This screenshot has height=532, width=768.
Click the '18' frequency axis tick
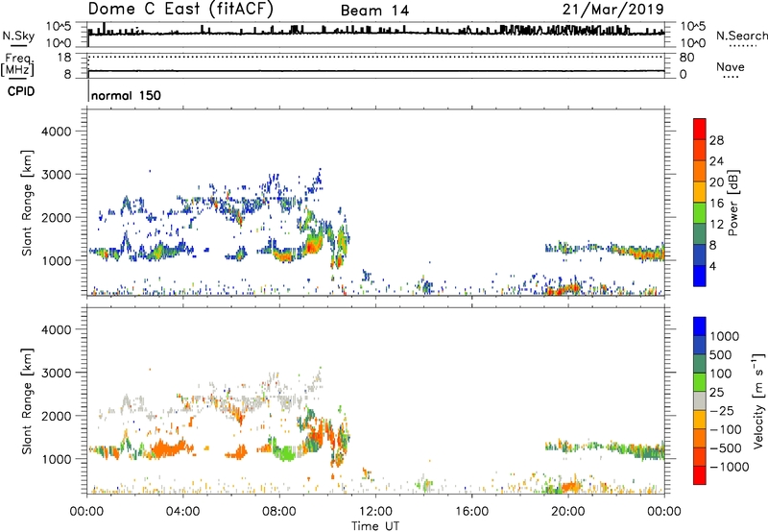tap(64, 57)
